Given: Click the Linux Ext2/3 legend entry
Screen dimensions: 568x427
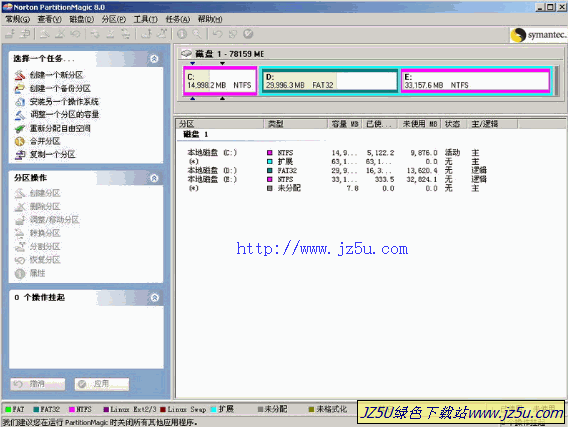Looking at the screenshot, I should coord(130,410).
